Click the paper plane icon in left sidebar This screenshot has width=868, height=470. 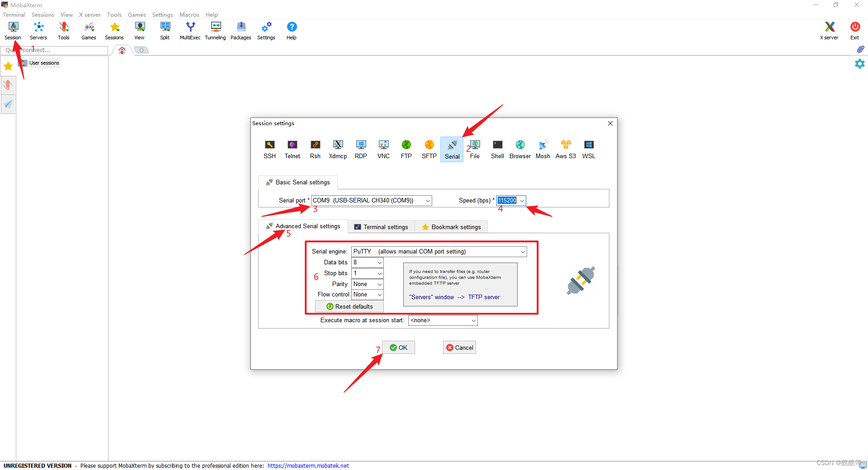coord(8,104)
